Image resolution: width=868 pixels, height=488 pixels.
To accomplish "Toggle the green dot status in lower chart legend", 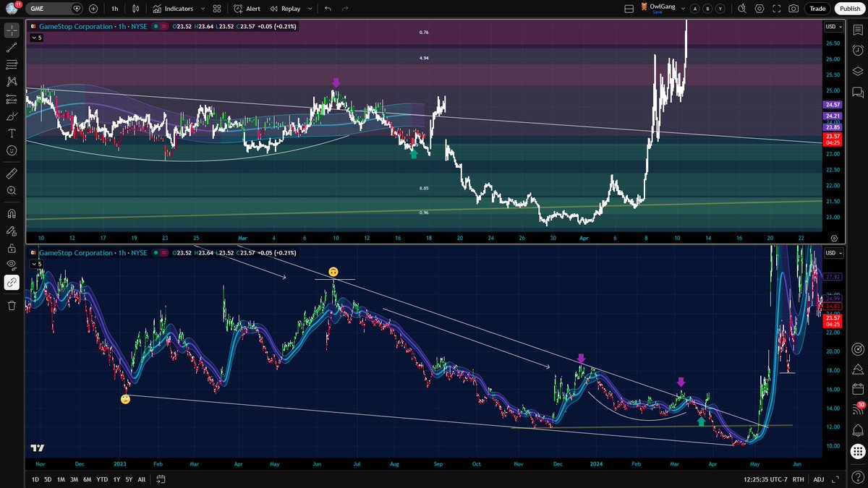I will point(154,253).
